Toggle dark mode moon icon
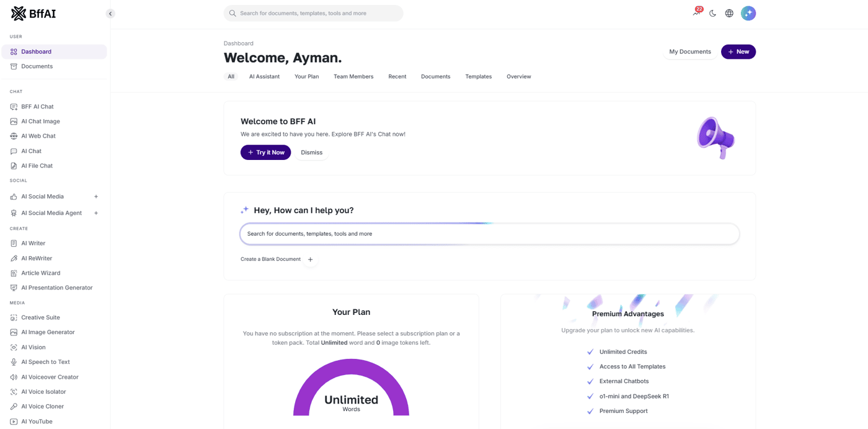The height and width of the screenshot is (429, 868). (713, 13)
